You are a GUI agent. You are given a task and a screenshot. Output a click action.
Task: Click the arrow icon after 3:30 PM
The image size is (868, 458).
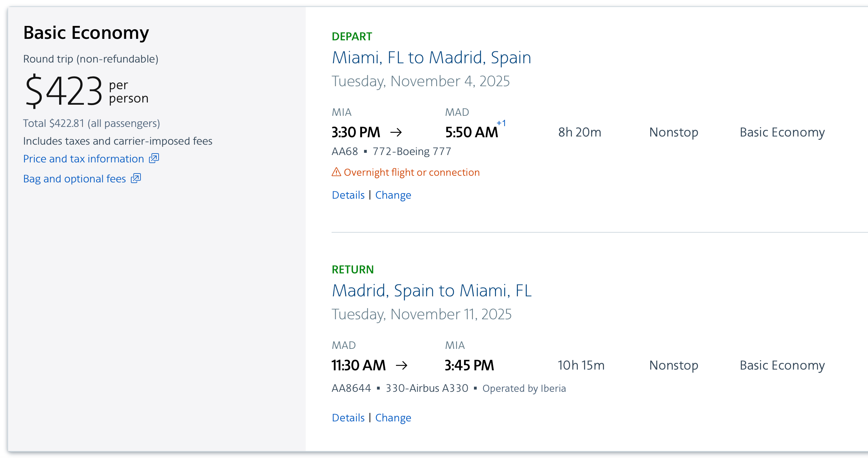coord(396,132)
